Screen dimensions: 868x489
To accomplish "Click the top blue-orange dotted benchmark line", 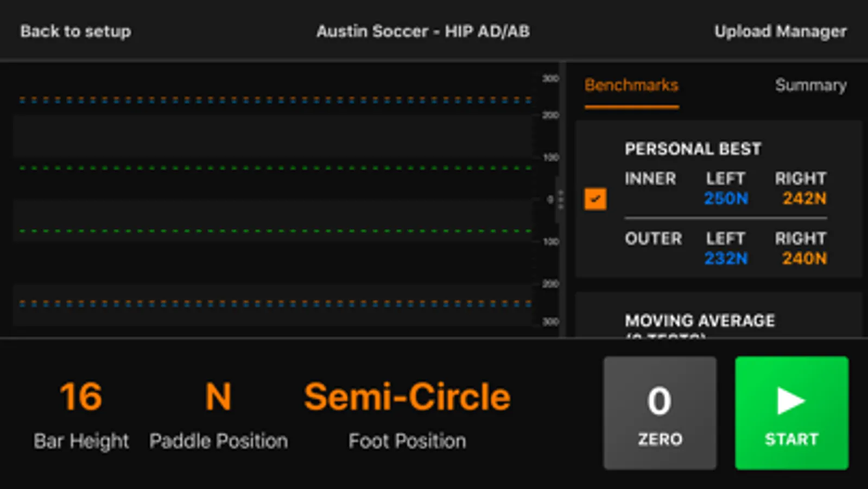I will [x=275, y=100].
